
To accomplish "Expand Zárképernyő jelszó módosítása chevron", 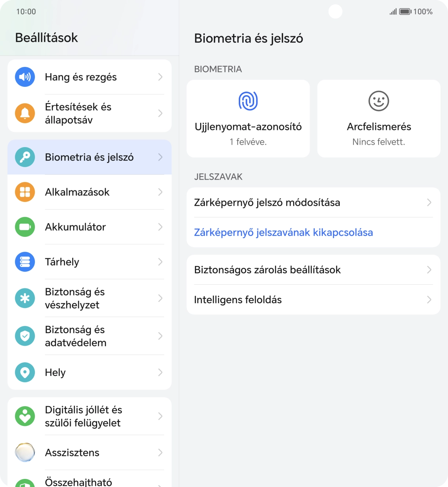I will click(429, 203).
